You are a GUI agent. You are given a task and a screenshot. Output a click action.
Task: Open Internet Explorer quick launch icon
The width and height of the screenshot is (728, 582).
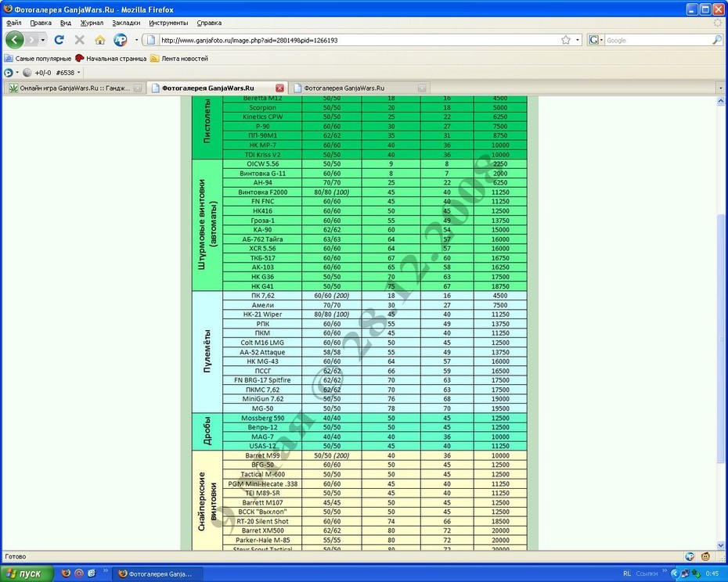click(x=92, y=573)
